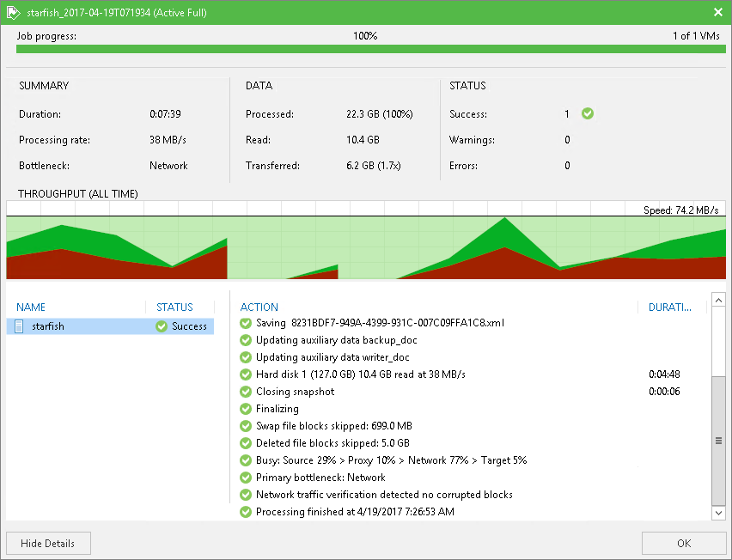Click the 100% job progress label
The width and height of the screenshot is (732, 560).
pyautogui.click(x=365, y=36)
